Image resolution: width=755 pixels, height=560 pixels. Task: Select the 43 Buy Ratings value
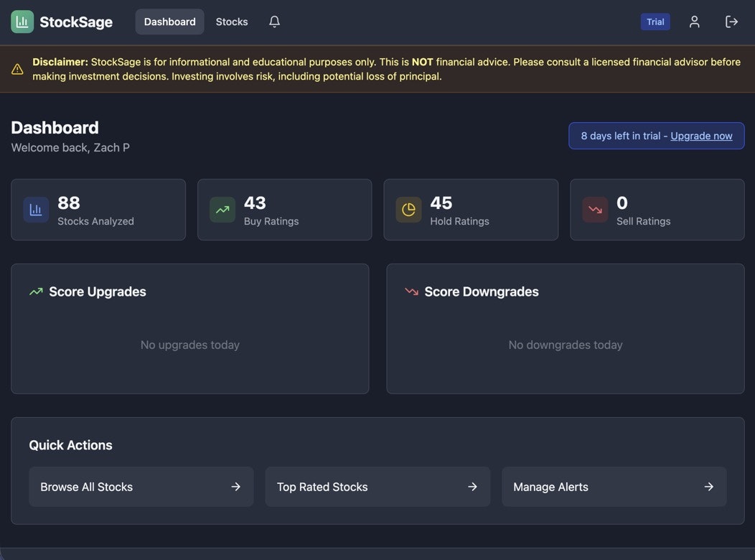pos(255,202)
